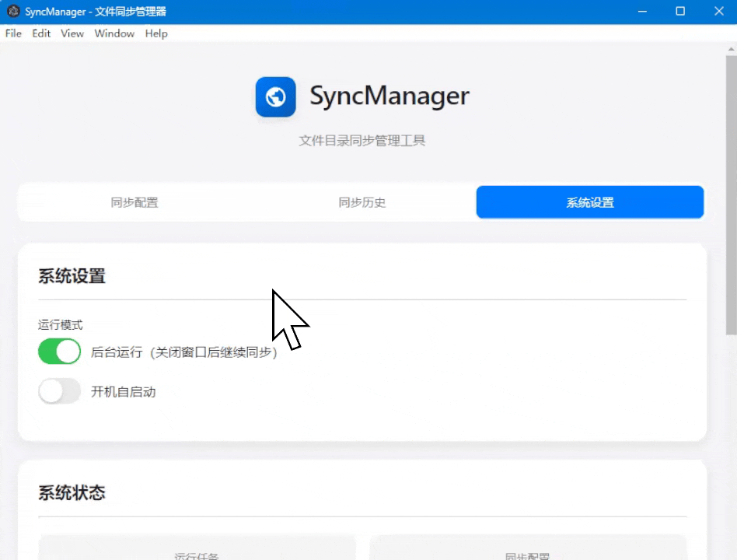This screenshot has width=737, height=560.
Task: Select the active 系统设置 tab
Action: tap(589, 202)
